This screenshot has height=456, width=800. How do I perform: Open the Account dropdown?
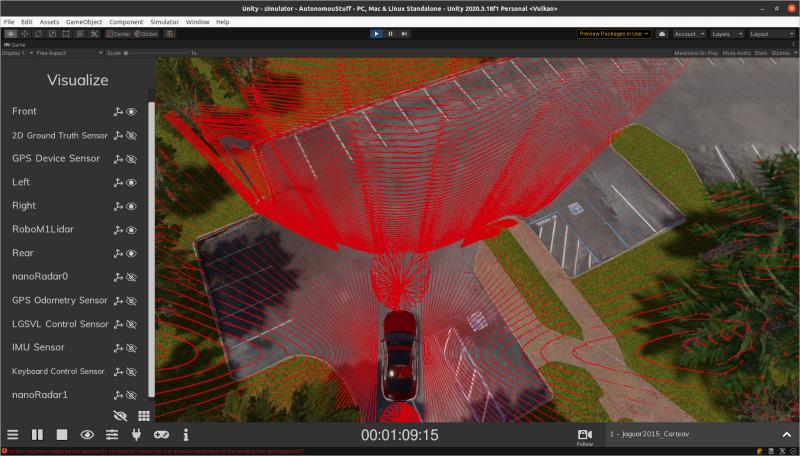[689, 34]
